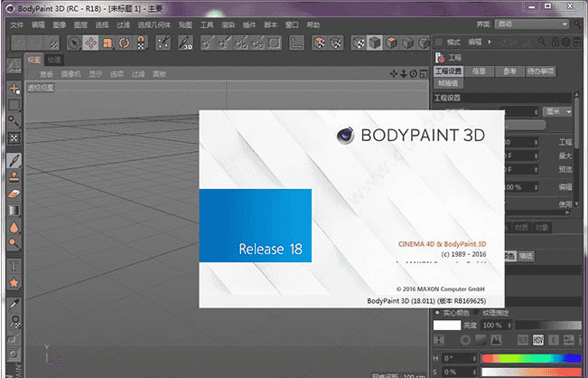Switch to the 纹理 viewport tab
The image size is (588, 378).
(x=55, y=59)
